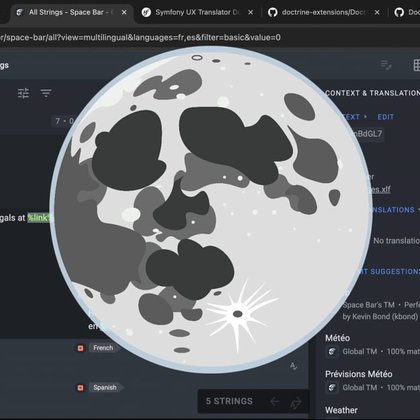Click the %link% placeholder in source string

tap(40, 218)
